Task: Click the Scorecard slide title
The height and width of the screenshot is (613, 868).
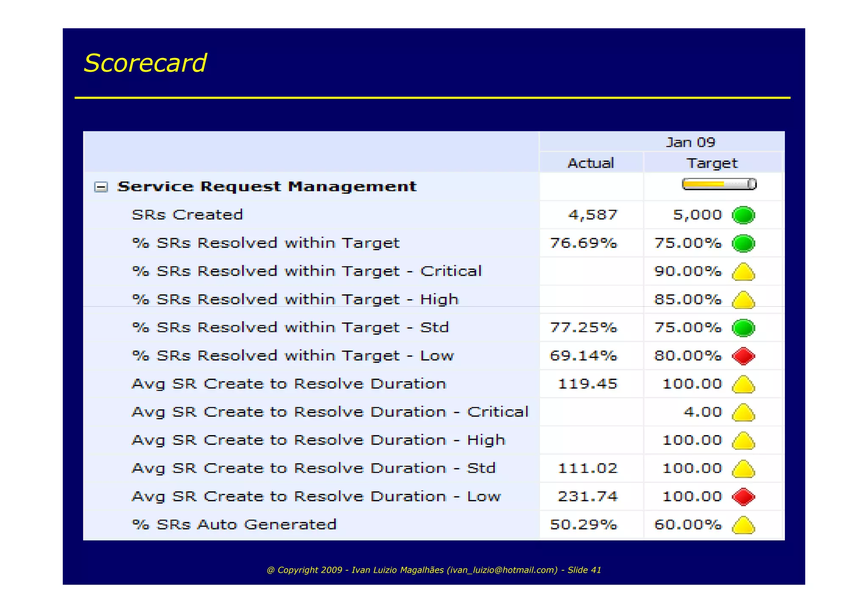Action: click(x=145, y=63)
